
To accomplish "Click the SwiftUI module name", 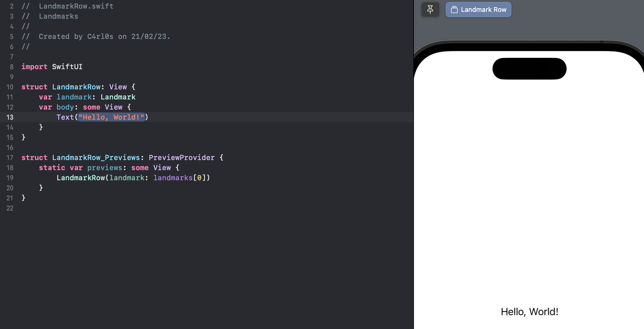I will [x=67, y=67].
